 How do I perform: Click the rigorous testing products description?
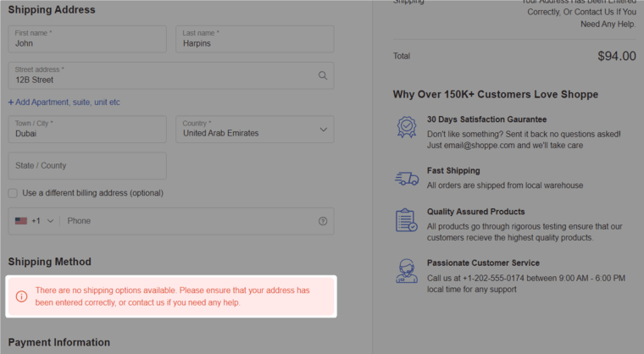click(525, 232)
